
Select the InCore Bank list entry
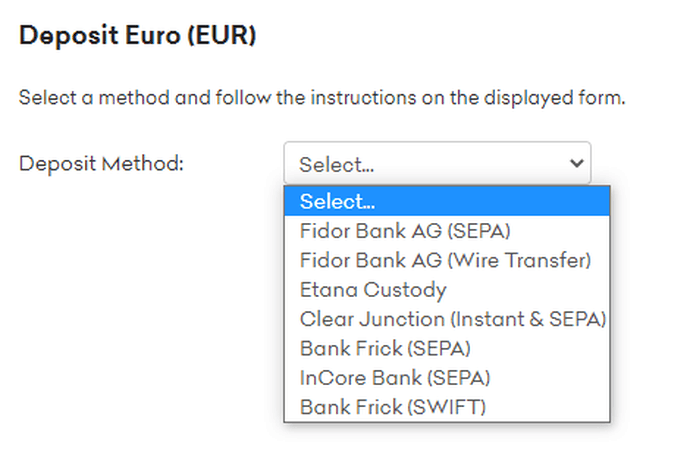395,378
